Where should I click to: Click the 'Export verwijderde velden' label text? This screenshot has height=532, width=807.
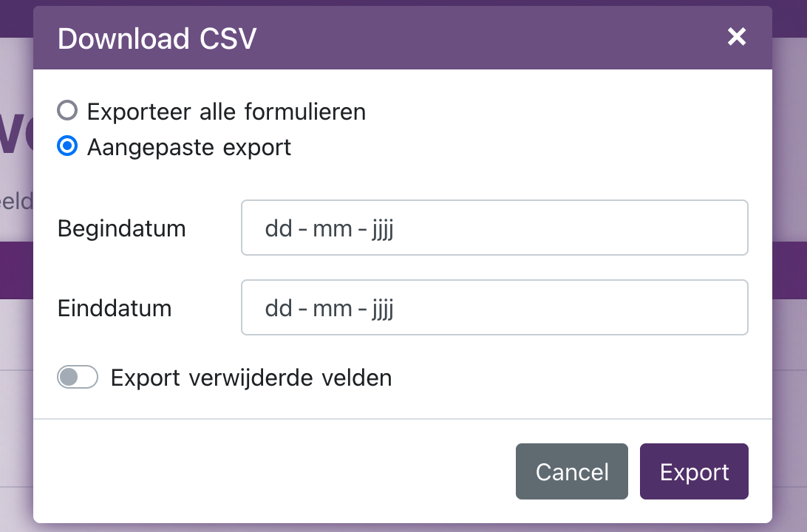tap(251, 378)
